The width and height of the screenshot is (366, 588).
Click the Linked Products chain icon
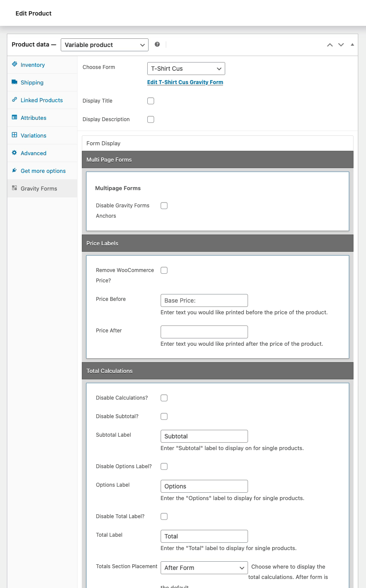click(x=15, y=100)
